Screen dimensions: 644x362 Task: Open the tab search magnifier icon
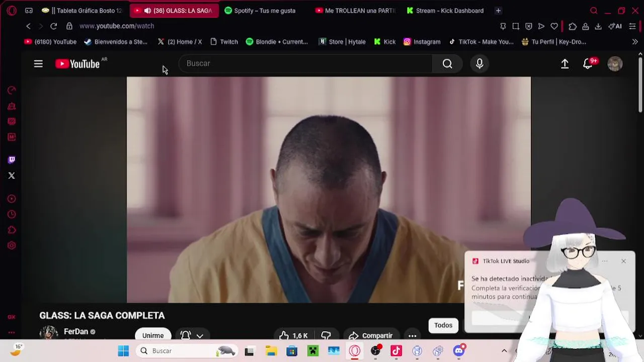coord(594,11)
